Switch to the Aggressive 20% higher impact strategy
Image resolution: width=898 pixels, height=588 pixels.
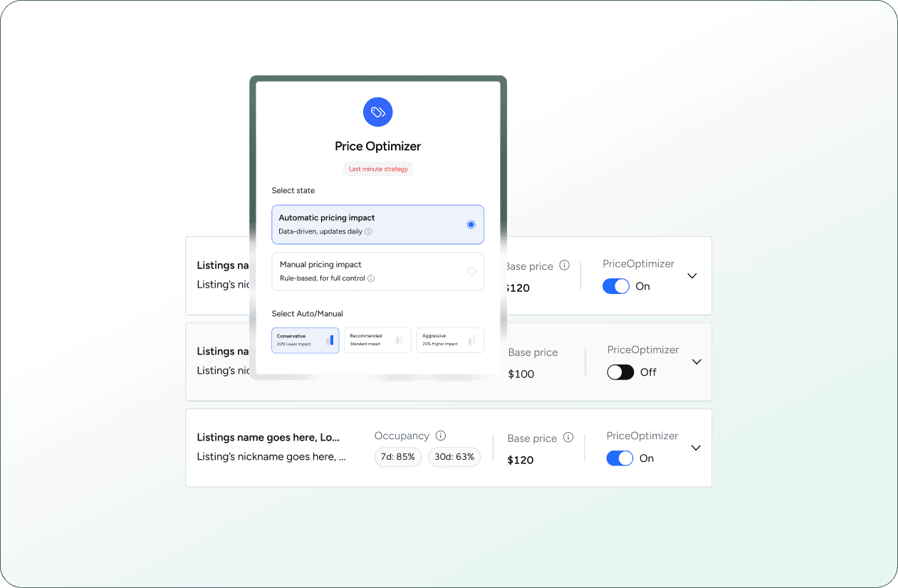[x=450, y=340]
